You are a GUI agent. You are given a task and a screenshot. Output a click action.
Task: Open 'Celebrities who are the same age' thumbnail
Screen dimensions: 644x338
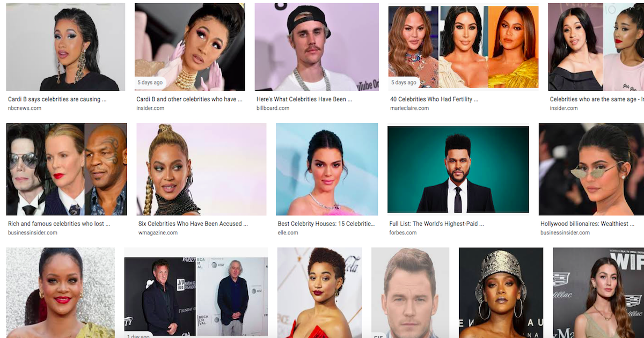coord(596,47)
